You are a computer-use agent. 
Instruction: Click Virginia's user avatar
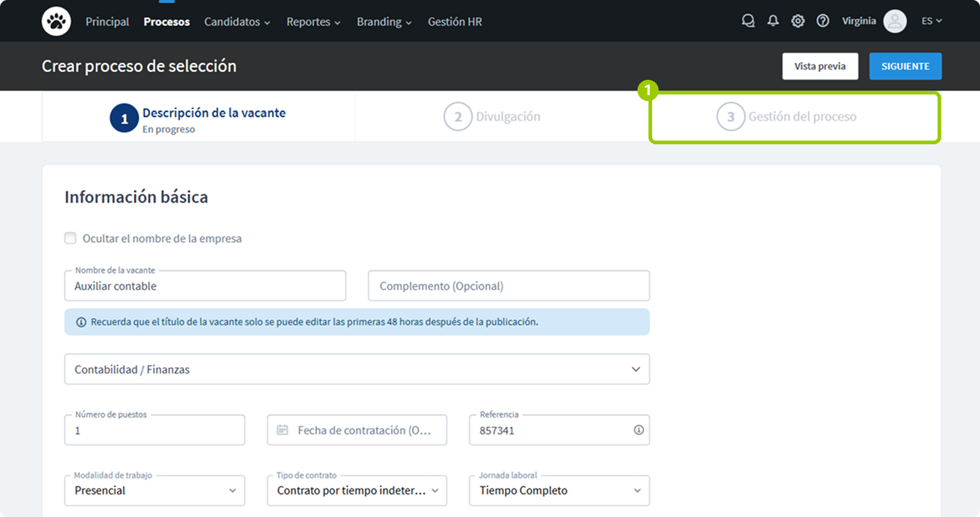[x=894, y=21]
